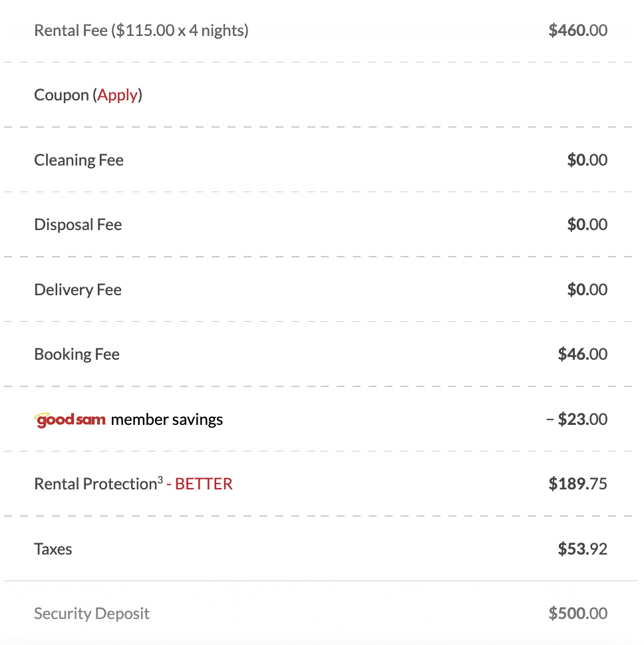Click the Rental Protection footnote superscript 3

pos(160,479)
